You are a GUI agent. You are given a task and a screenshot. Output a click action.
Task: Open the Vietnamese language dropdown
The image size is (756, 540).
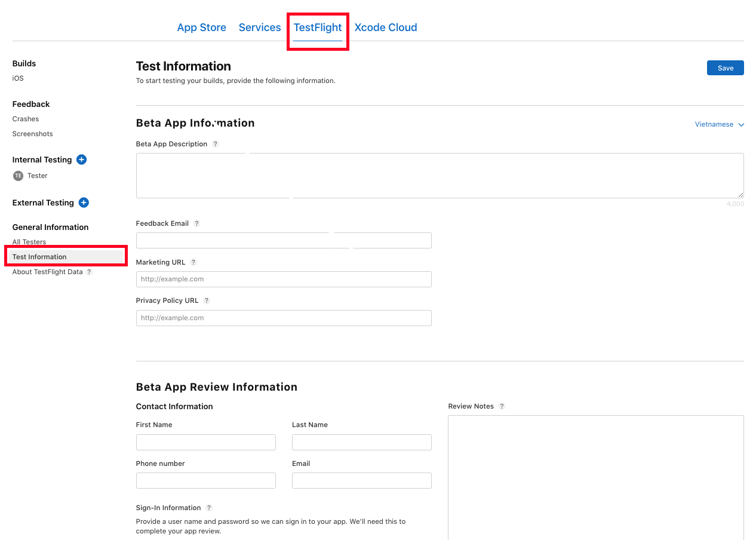point(719,124)
